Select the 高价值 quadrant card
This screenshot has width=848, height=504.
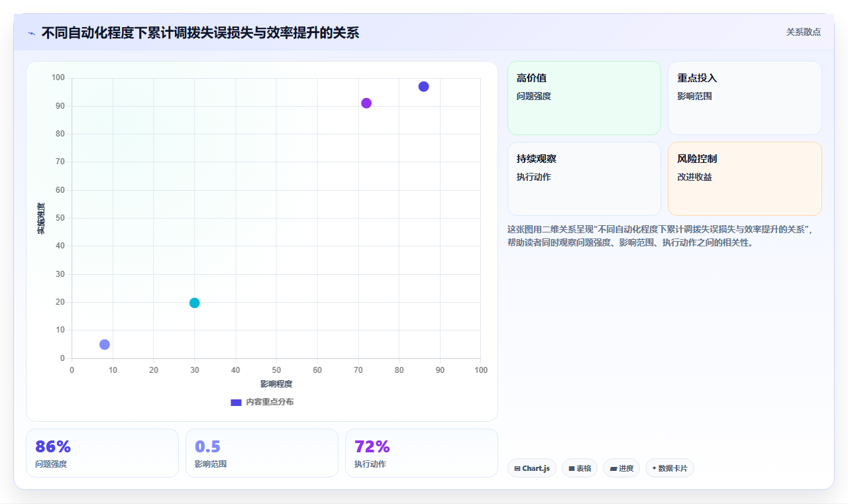(x=584, y=98)
